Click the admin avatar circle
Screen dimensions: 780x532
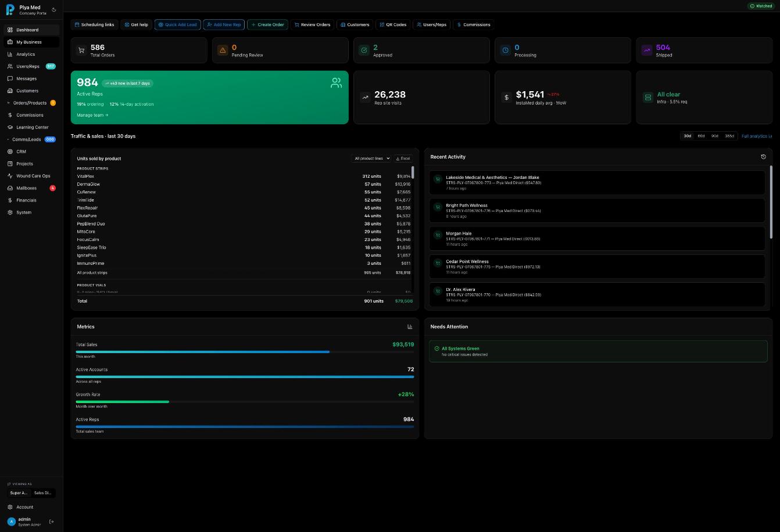point(11,522)
